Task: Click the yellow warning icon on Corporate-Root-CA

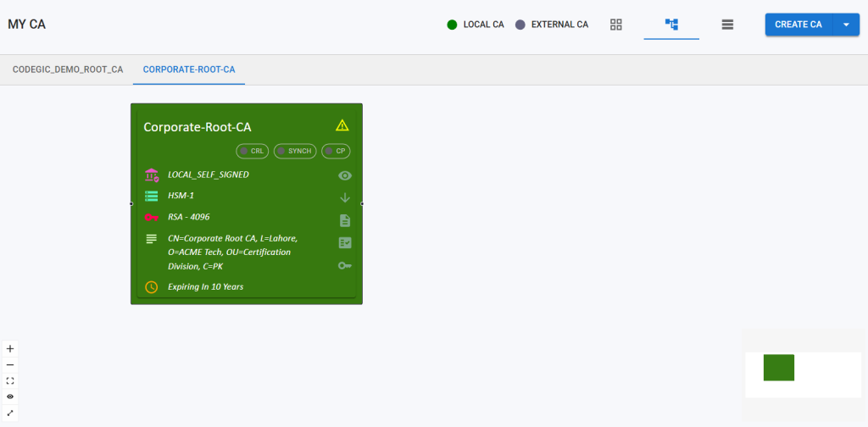Action: 342,125
